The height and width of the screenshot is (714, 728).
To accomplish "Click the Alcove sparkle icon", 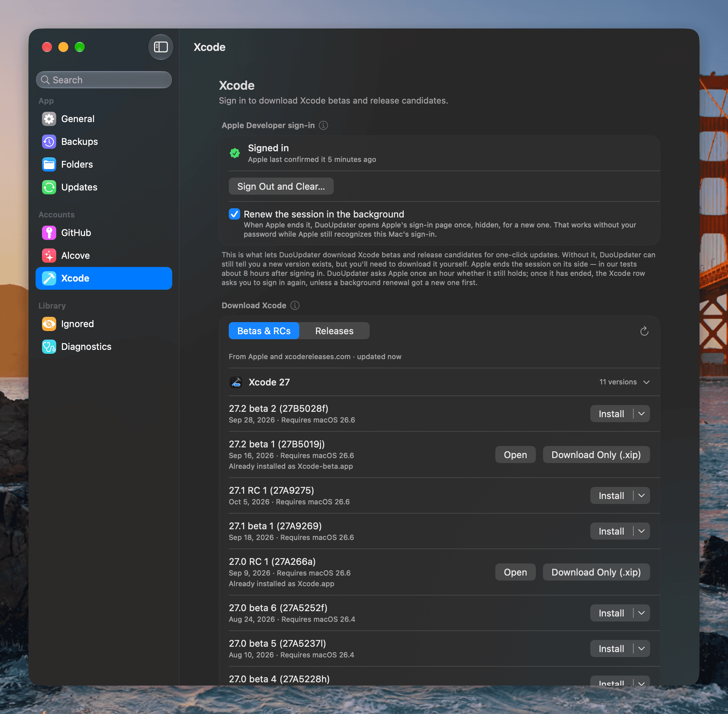I will (49, 256).
